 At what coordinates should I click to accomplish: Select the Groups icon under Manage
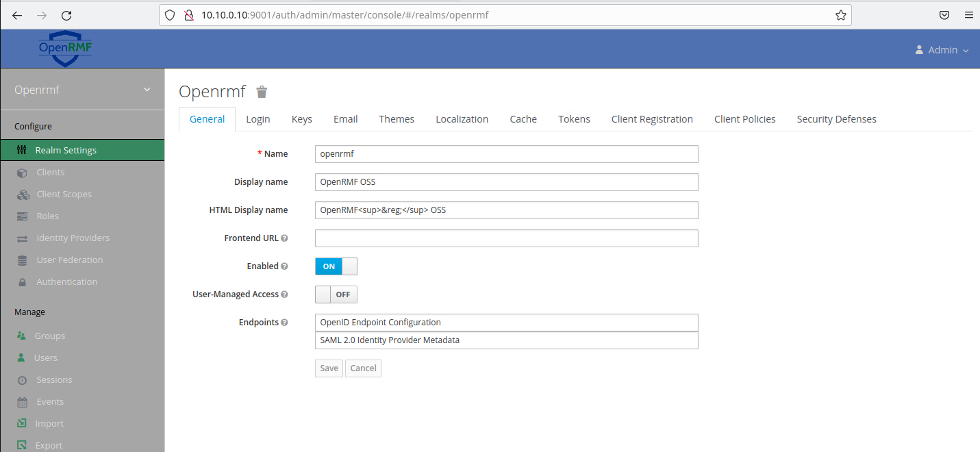click(x=21, y=336)
